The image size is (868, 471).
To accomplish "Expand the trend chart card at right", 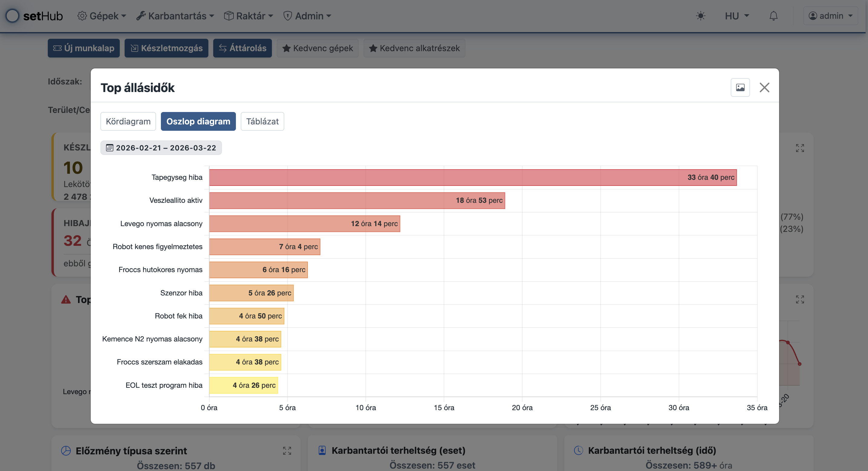I will pyautogui.click(x=800, y=299).
